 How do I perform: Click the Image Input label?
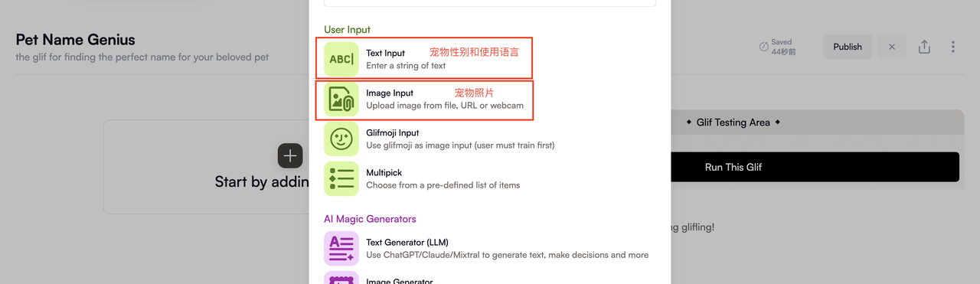(x=390, y=93)
